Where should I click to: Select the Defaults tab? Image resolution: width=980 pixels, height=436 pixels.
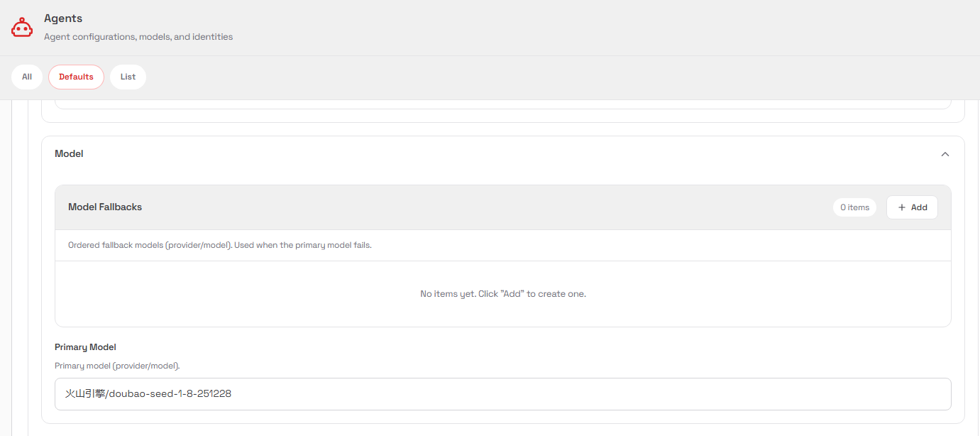point(76,77)
